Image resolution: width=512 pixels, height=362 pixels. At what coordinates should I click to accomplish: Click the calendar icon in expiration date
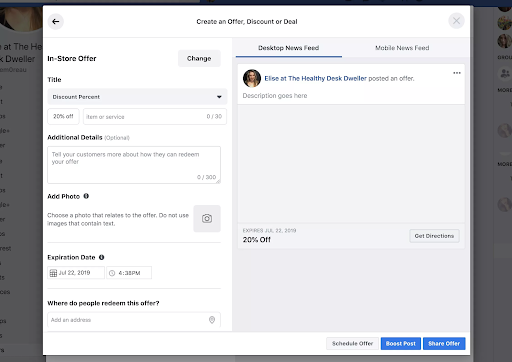[x=53, y=273]
